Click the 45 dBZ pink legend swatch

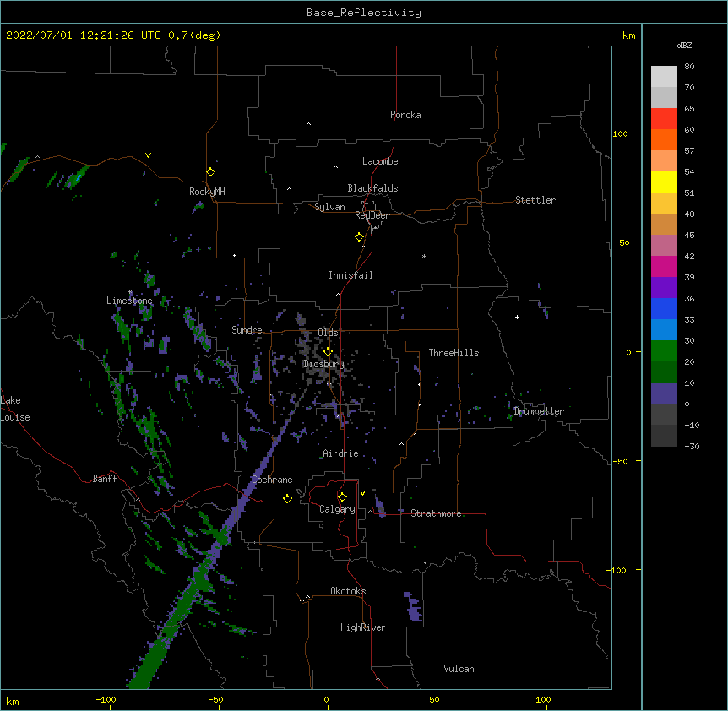click(x=664, y=245)
